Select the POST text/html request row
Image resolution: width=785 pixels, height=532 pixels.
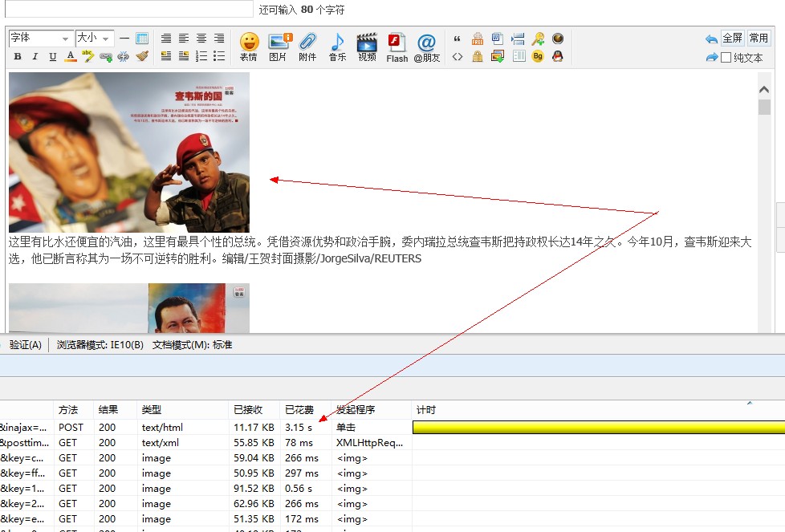point(392,428)
